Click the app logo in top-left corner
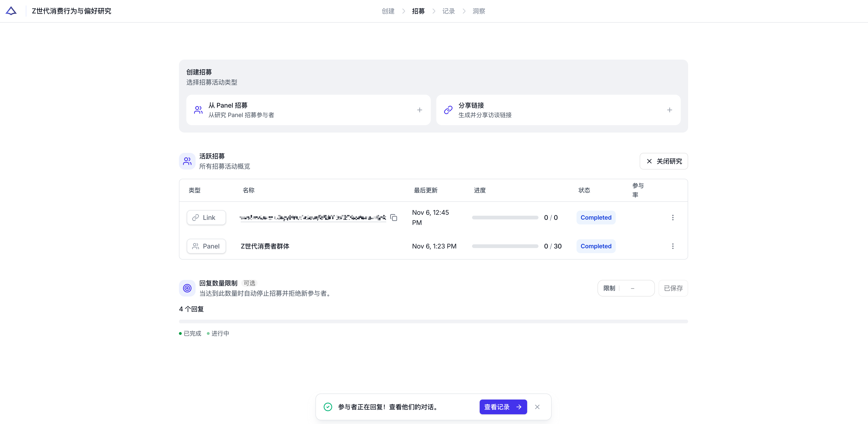868x424 pixels. 11,11
